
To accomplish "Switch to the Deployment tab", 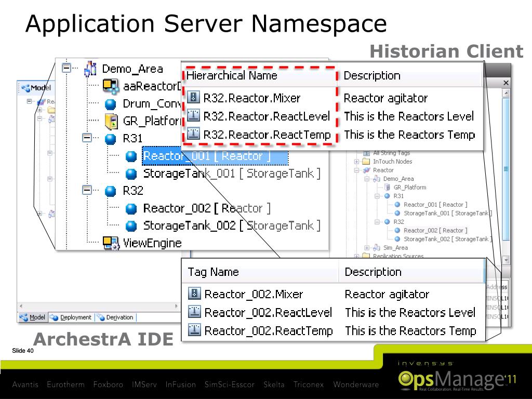I will click(71, 317).
